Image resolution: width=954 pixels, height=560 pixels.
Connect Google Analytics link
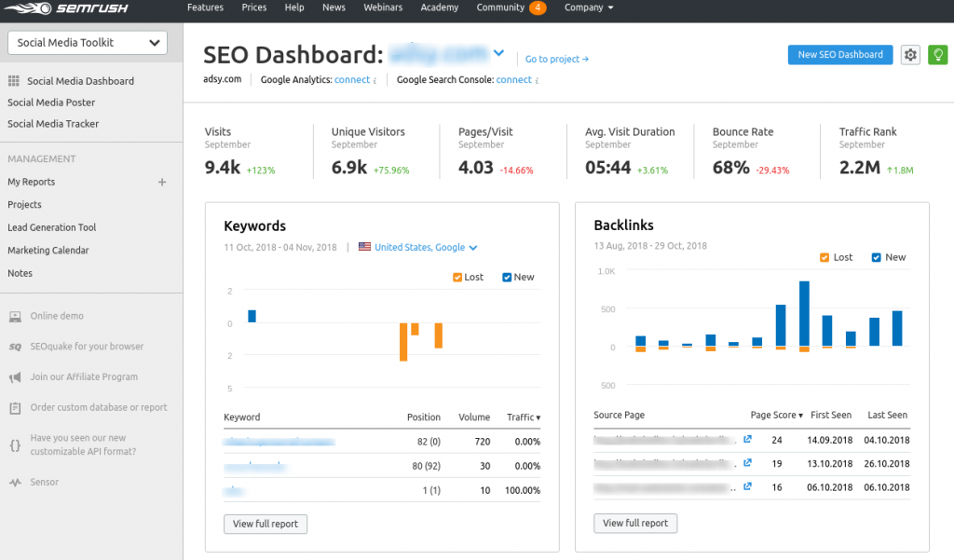tap(352, 80)
